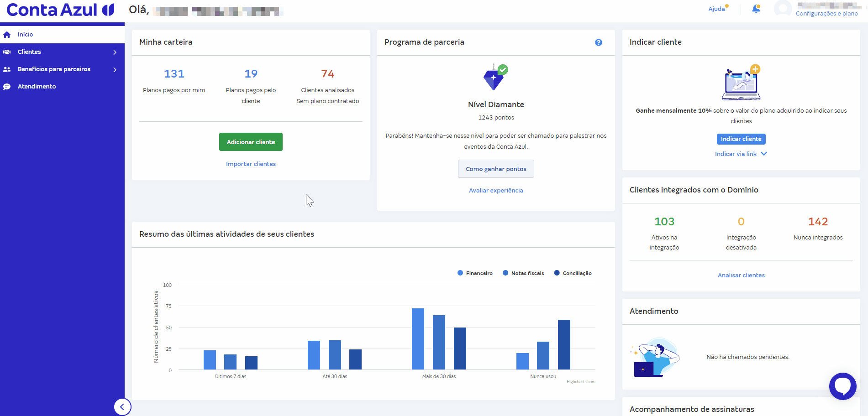Open the Ajuda link in header
This screenshot has width=868, height=416.
click(x=716, y=9)
